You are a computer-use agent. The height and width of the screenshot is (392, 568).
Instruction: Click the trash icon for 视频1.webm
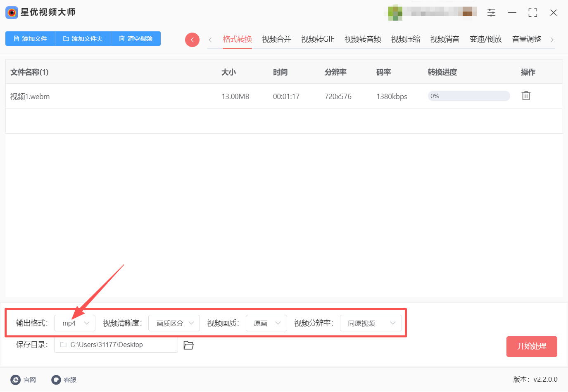click(525, 96)
